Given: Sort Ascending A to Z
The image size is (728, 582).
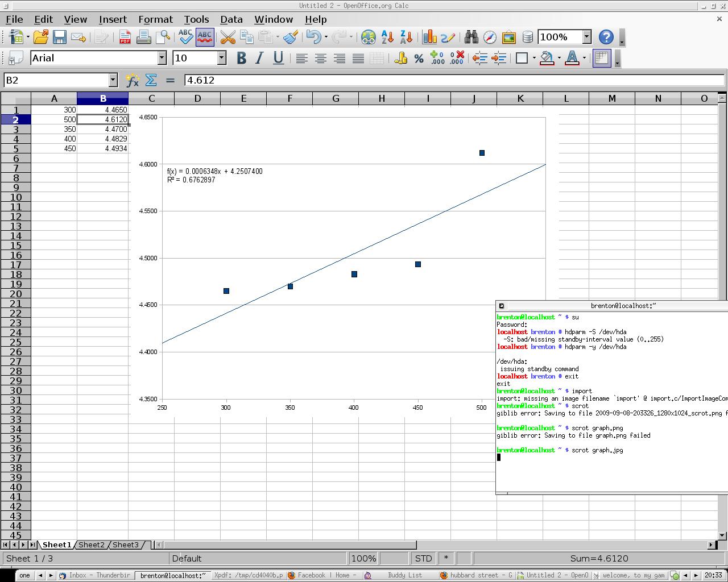Looking at the screenshot, I should click(x=387, y=38).
